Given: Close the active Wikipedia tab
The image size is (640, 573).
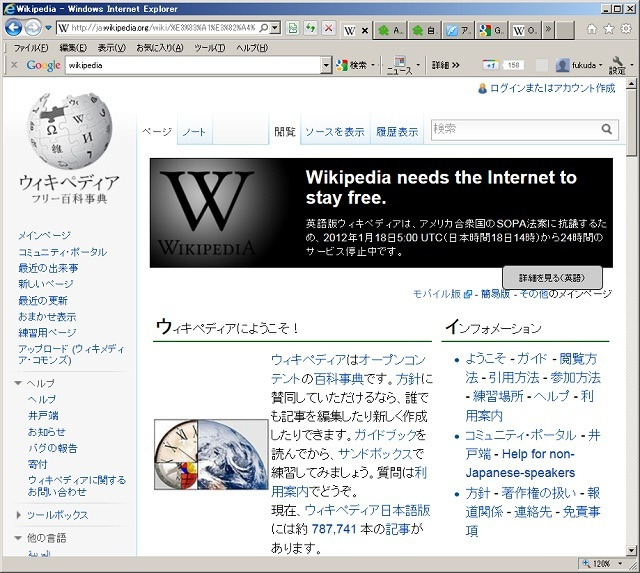Looking at the screenshot, I should (365, 30).
